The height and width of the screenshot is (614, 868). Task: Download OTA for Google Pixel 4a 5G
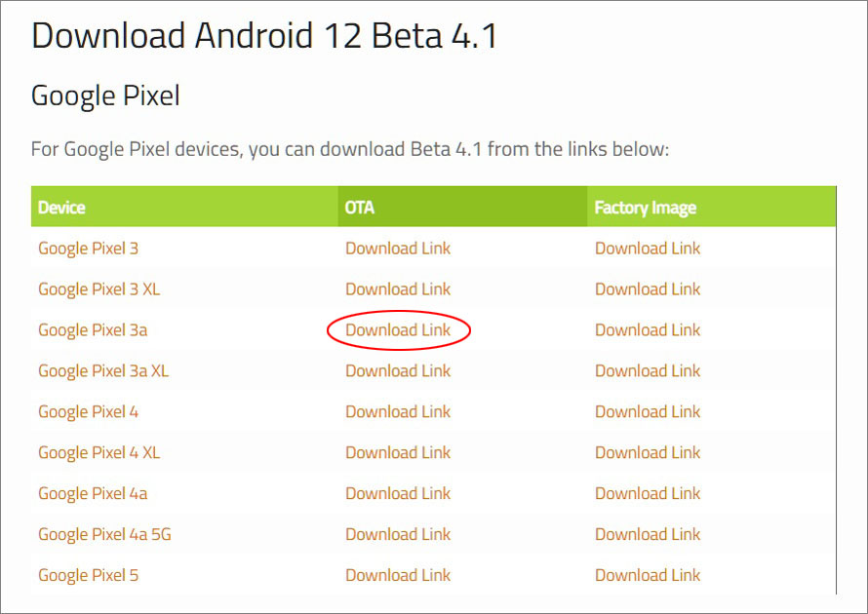pos(398,535)
